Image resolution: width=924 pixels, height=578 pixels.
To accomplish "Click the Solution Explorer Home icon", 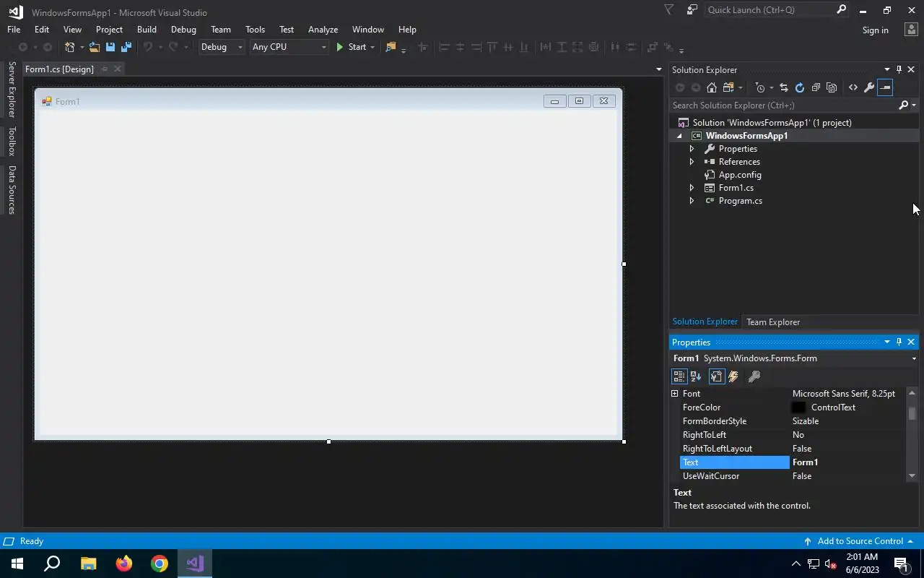I will 712,87.
